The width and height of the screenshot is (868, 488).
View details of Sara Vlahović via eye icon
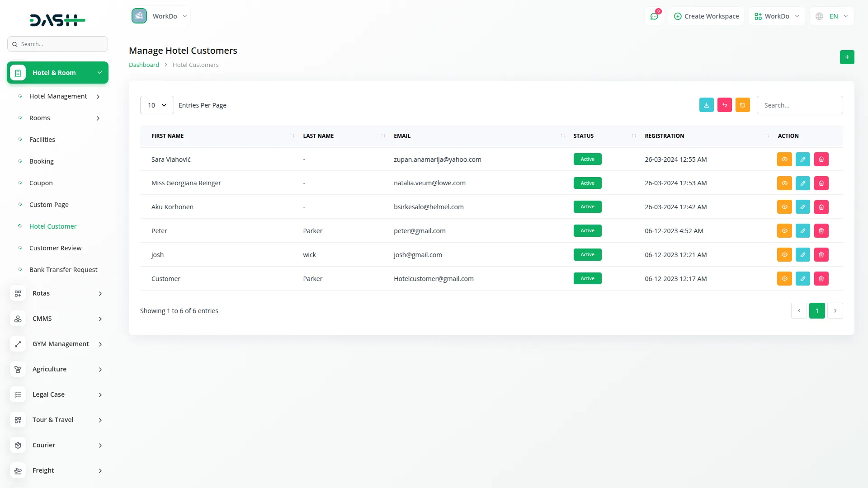coord(784,160)
